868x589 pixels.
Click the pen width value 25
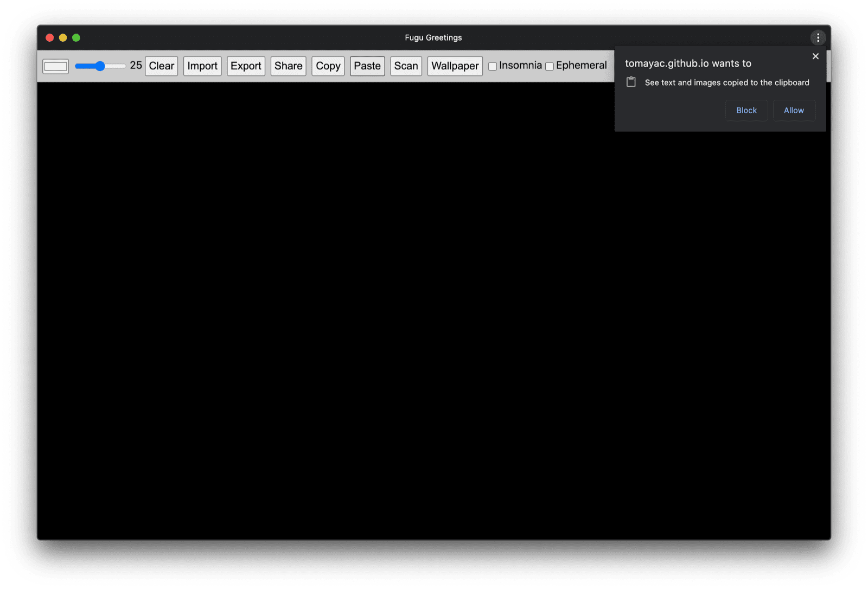[136, 65]
